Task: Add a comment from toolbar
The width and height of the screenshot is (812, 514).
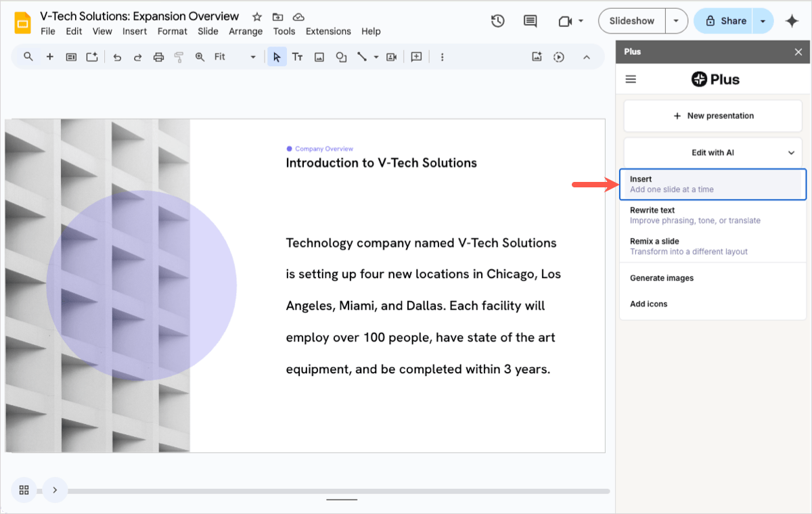Action: [416, 57]
